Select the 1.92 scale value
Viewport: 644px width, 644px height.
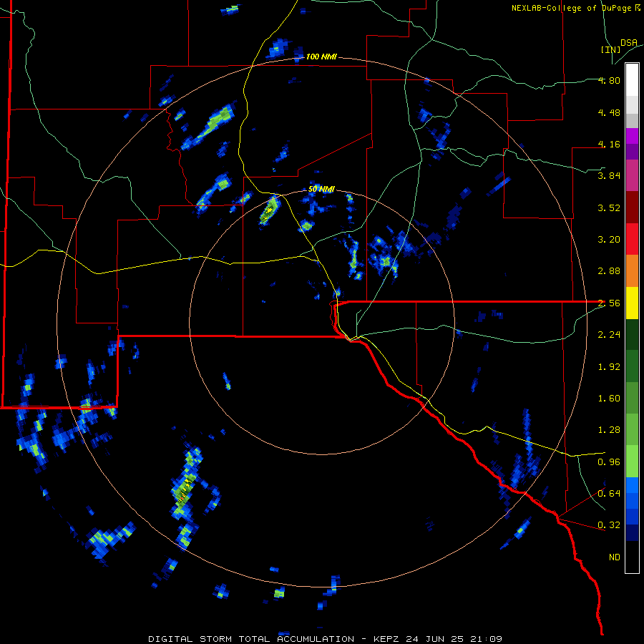tap(609, 367)
